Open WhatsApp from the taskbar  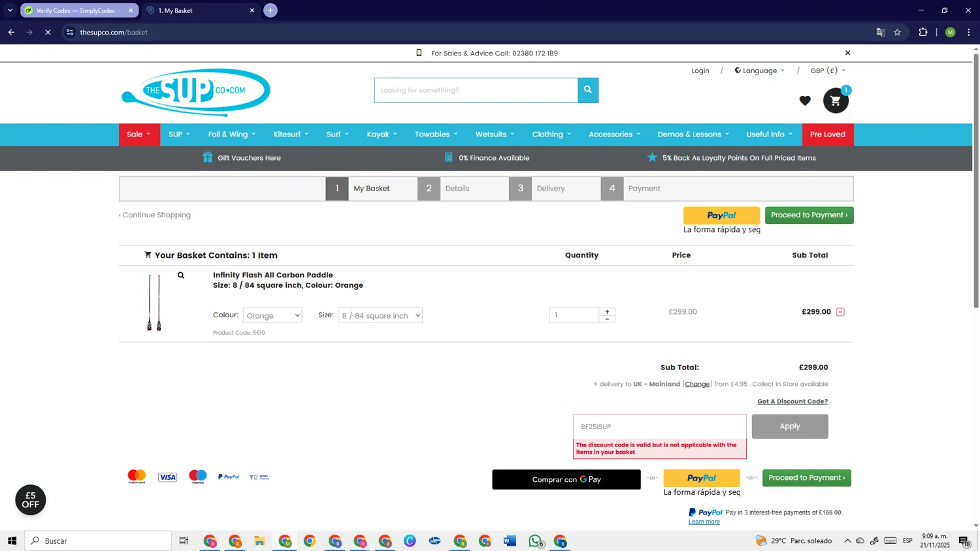(535, 541)
